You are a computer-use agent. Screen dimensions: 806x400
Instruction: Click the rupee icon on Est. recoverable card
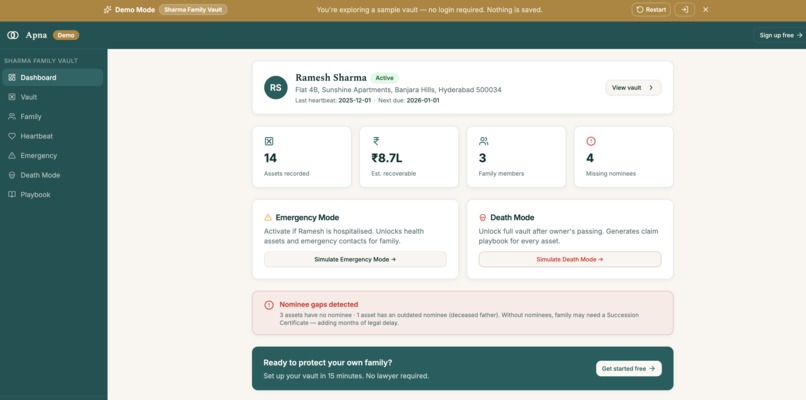(x=376, y=141)
